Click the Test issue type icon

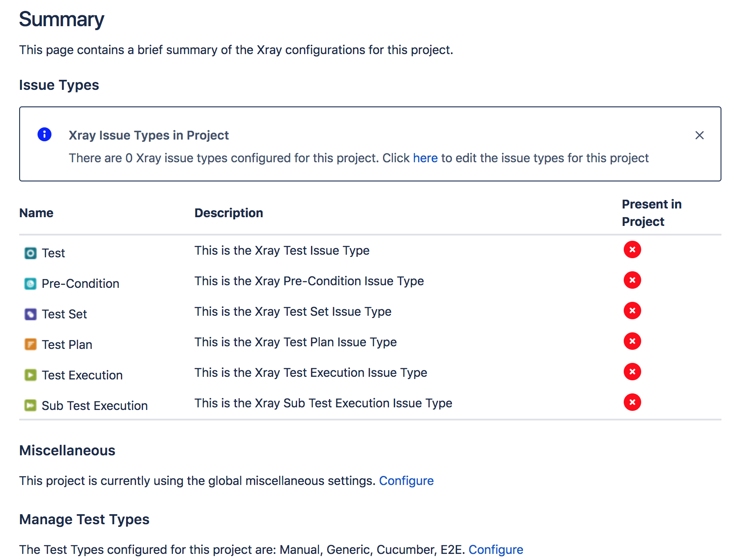click(x=31, y=253)
